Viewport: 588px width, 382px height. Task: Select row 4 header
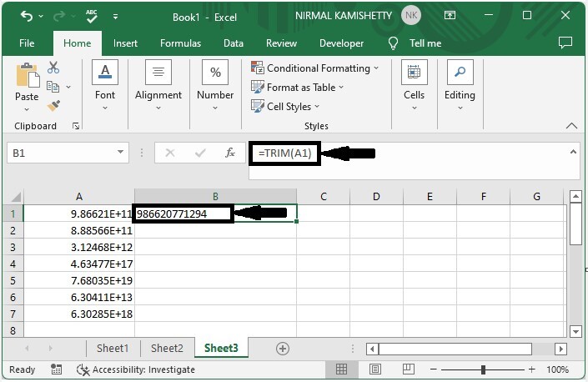pos(13,264)
